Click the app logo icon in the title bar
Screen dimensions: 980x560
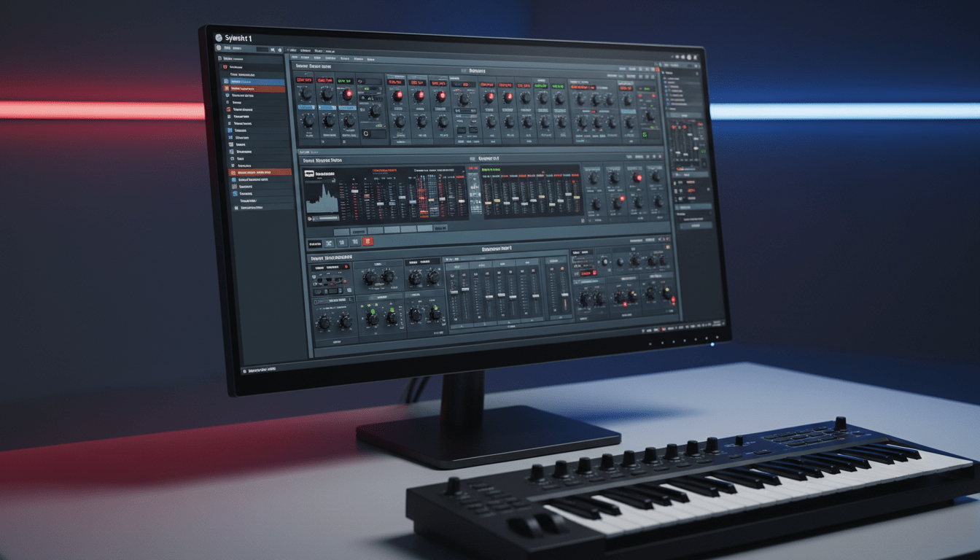[218, 37]
